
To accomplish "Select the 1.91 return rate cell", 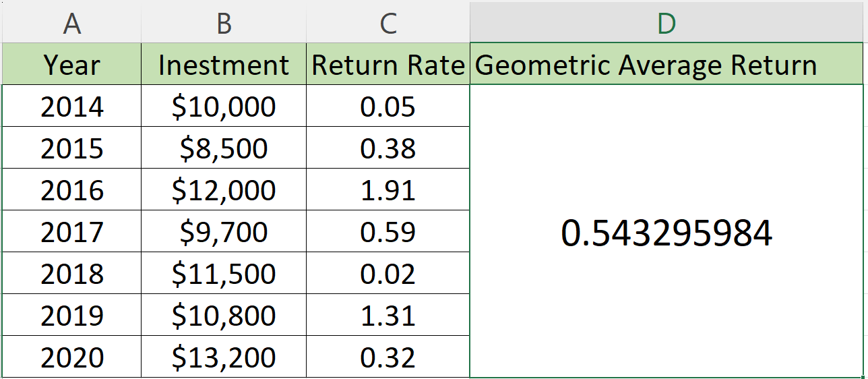I will (388, 189).
